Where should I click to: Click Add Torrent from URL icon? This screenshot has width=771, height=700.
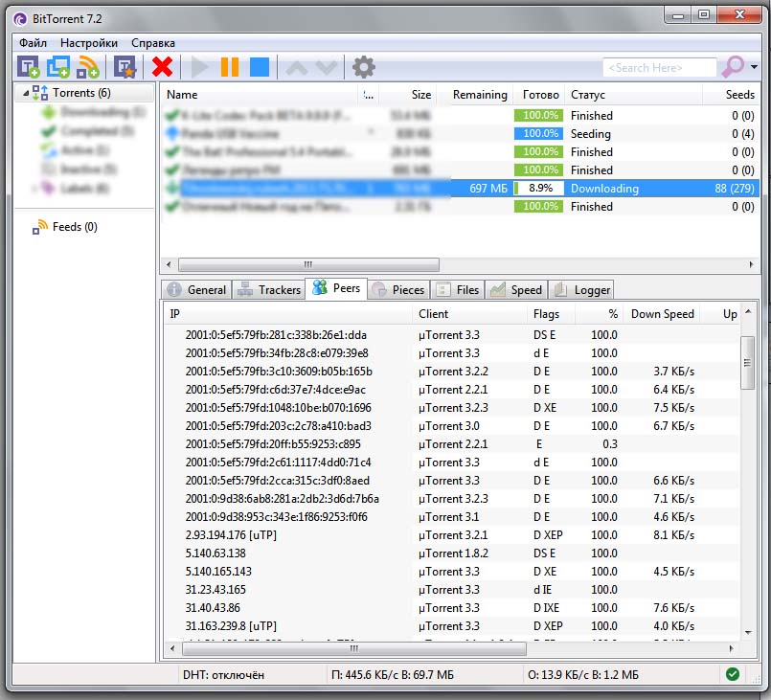[58, 67]
